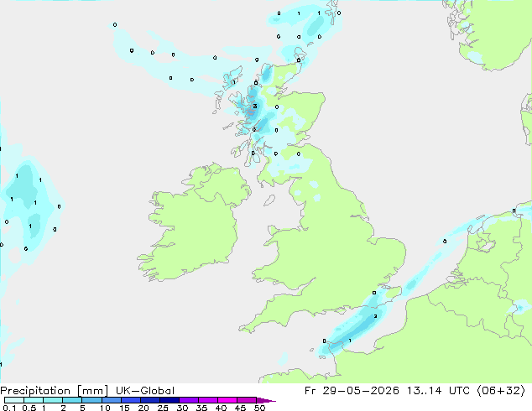The image size is (532, 411).
Task: Click the 25–30 mm navy legend swatch
Action: [170, 400]
